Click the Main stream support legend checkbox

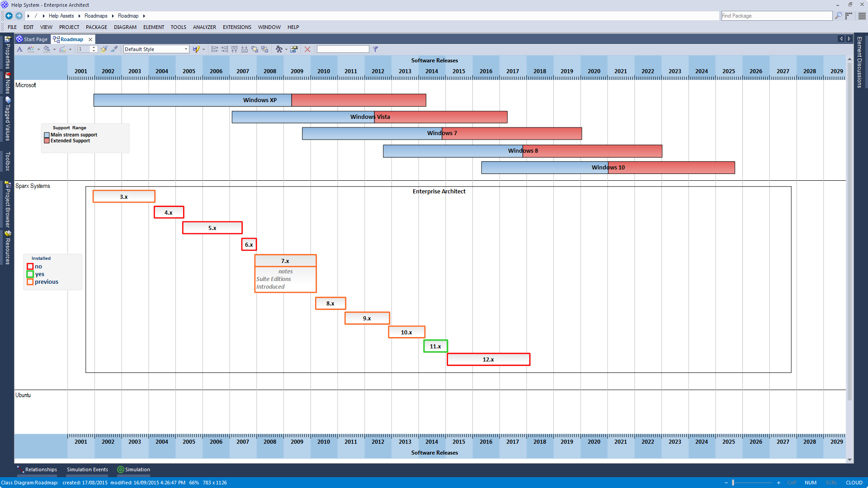47,135
